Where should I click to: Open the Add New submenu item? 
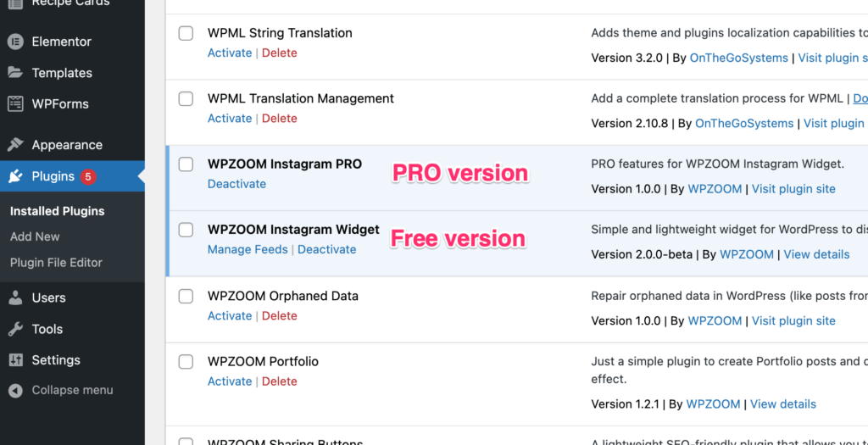(35, 236)
